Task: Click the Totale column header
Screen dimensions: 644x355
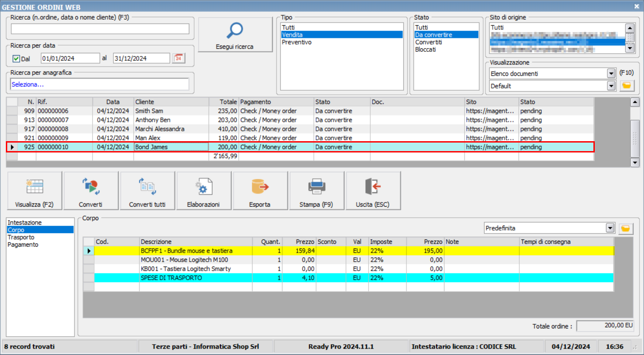Action: tap(224, 102)
